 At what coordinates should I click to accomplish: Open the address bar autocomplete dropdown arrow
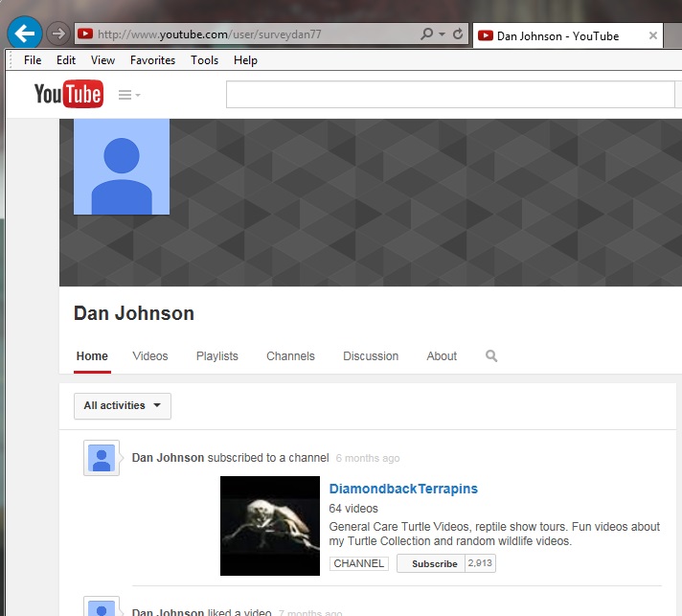(x=442, y=34)
